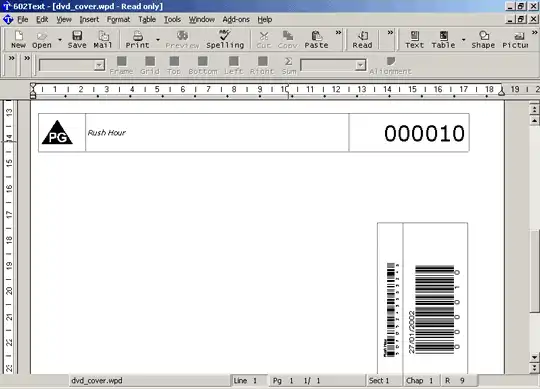
Task: Open the Format menu
Action: tap(118, 20)
